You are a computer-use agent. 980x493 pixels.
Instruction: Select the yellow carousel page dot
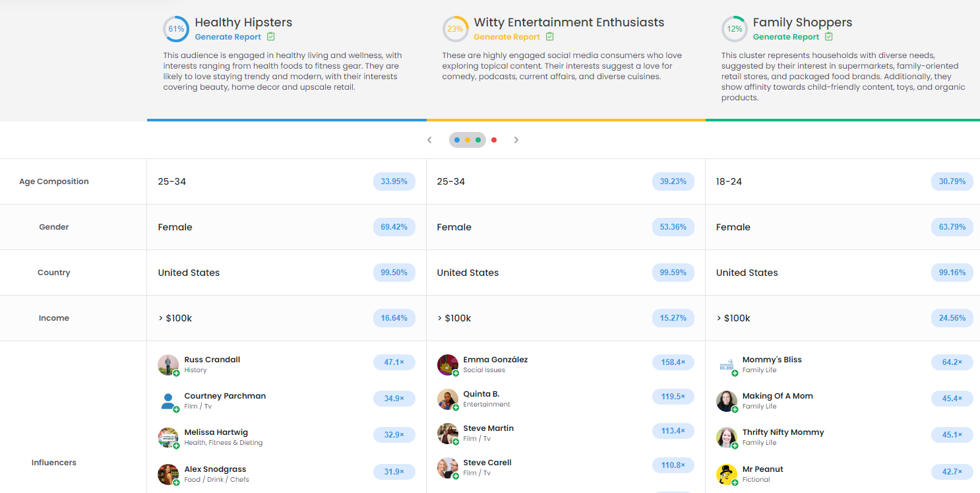468,140
